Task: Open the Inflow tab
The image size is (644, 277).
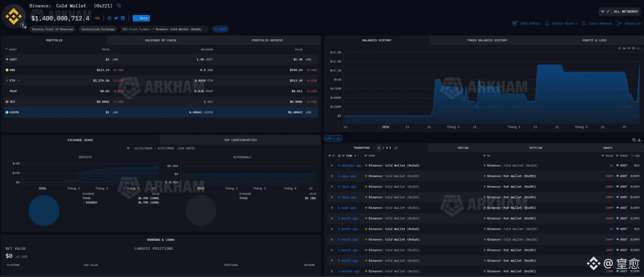Action: click(462, 148)
